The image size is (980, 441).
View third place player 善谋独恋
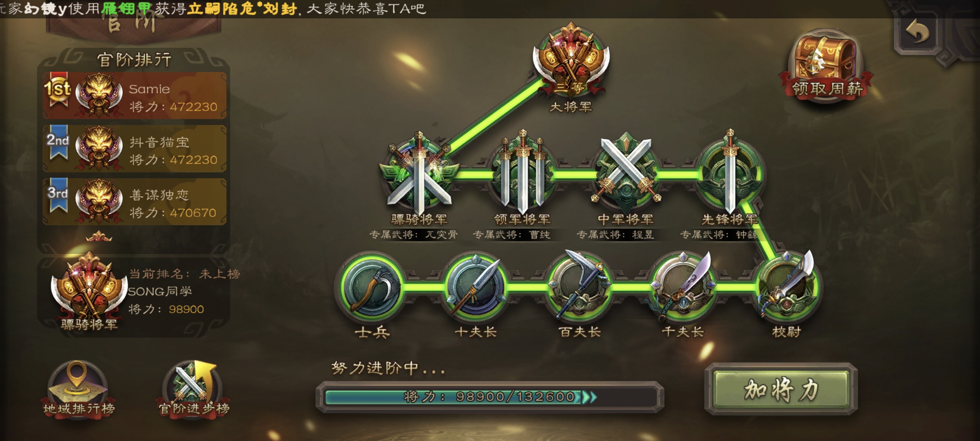click(134, 201)
